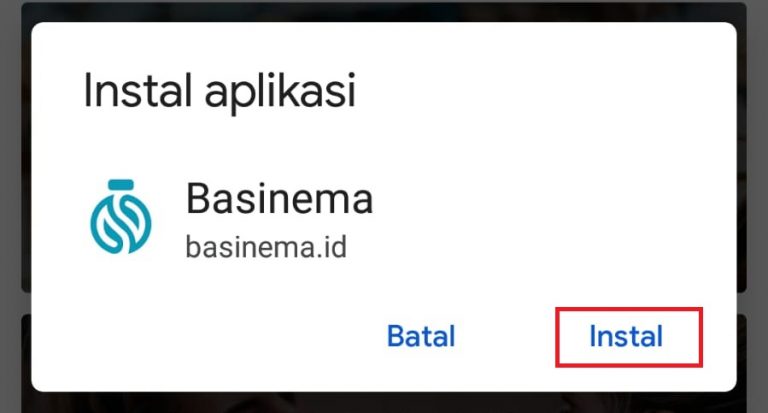Click the Instal aplikasi dialog title
The height and width of the screenshot is (413, 768).
[219, 90]
